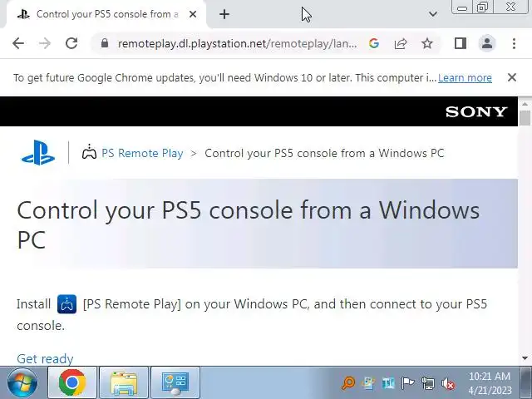This screenshot has width=532, height=399.
Task: Bookmark this page with the star
Action: pos(426,43)
